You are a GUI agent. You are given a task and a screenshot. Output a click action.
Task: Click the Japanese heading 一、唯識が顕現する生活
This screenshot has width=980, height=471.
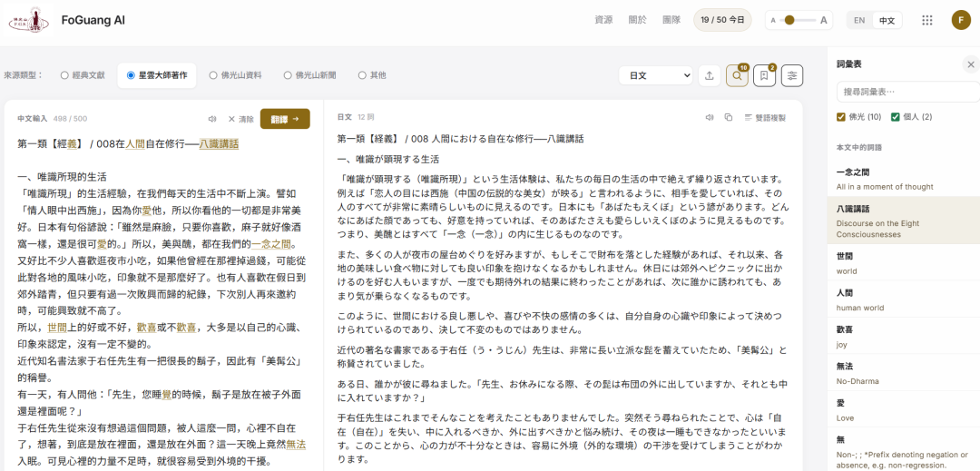(x=388, y=160)
